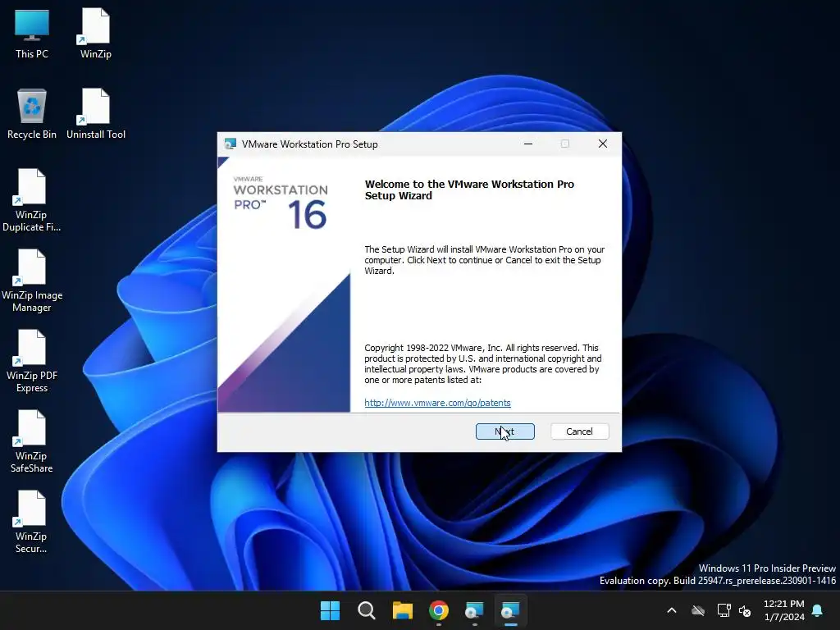Switch to the active VMware setup taskbar icon
The height and width of the screenshot is (630, 840).
(510, 610)
